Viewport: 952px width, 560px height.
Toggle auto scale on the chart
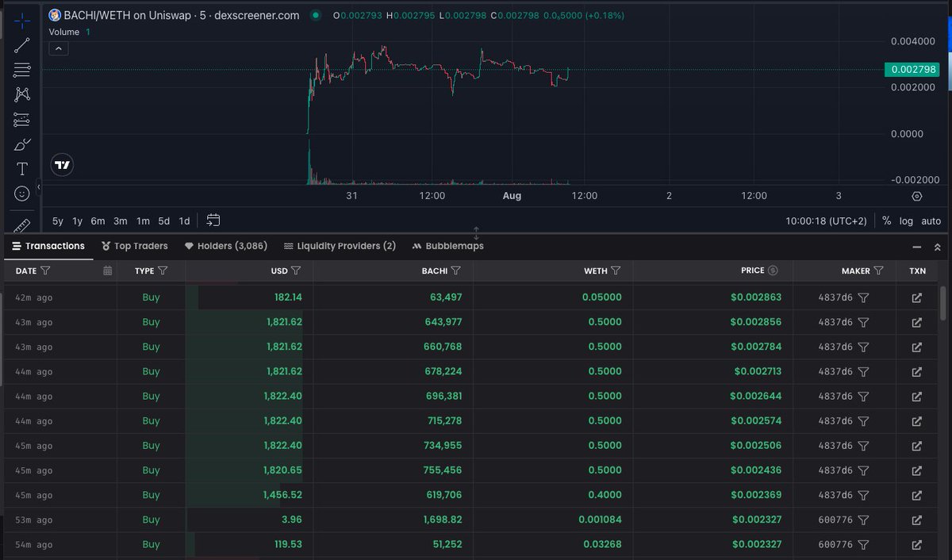(931, 221)
